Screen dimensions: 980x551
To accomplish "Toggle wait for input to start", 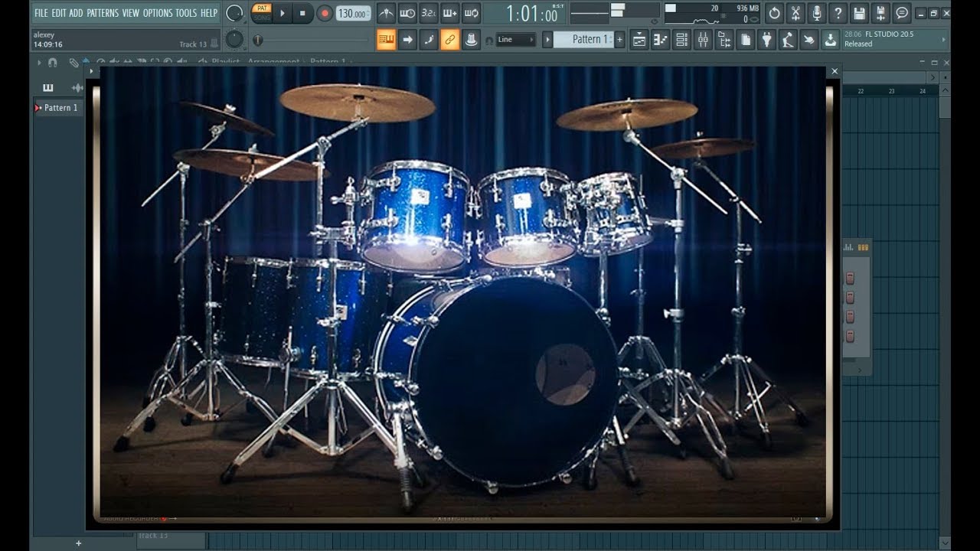I will point(407,13).
